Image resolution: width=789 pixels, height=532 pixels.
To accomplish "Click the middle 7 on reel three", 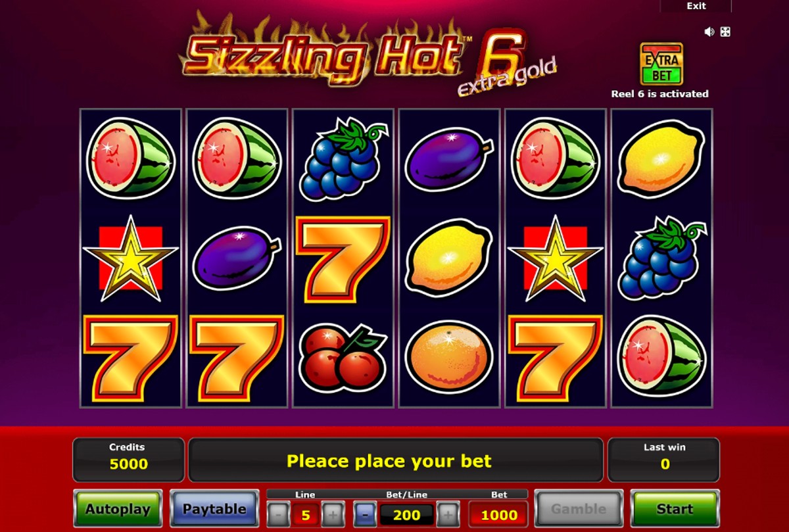I will 343,258.
